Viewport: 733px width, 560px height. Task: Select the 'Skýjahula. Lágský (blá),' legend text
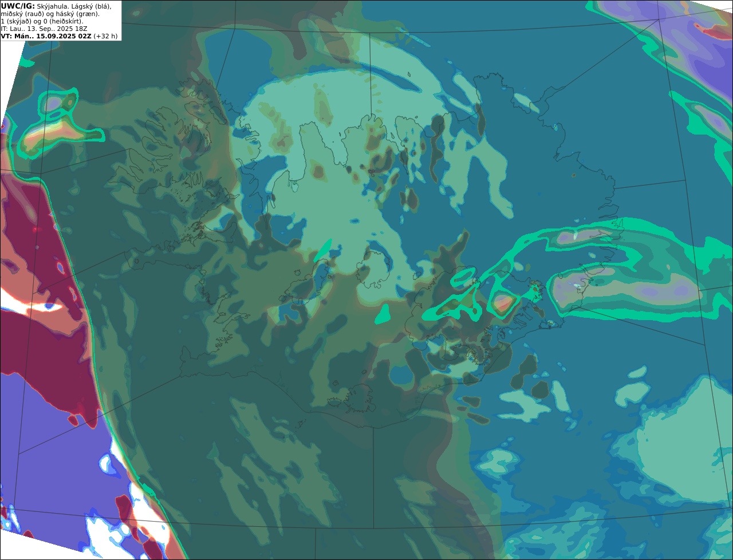(74, 6)
